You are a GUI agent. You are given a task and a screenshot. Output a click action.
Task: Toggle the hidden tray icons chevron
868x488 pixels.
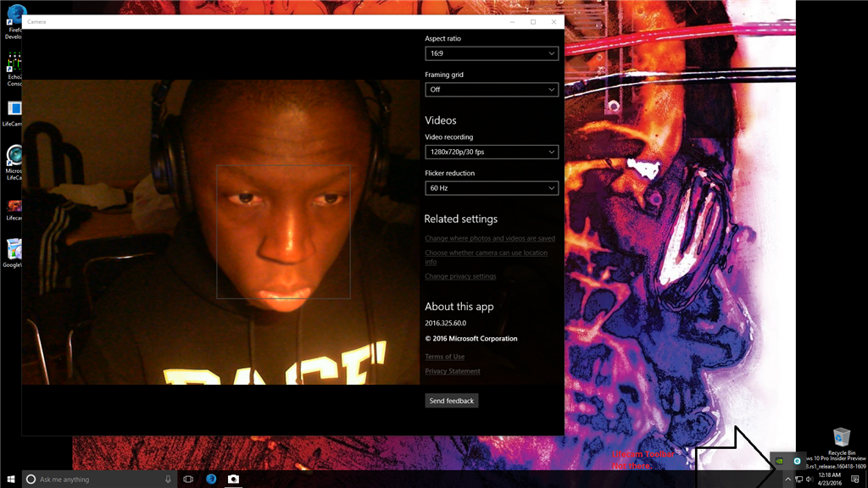click(788, 480)
